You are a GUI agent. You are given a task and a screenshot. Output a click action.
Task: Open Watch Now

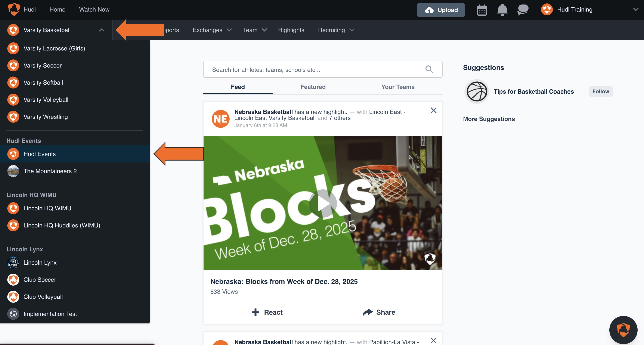[94, 9]
